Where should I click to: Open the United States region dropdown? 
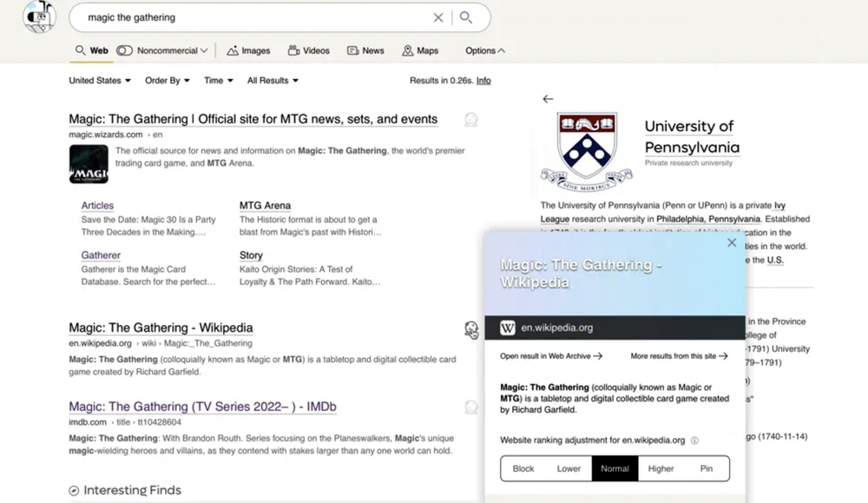coord(100,80)
